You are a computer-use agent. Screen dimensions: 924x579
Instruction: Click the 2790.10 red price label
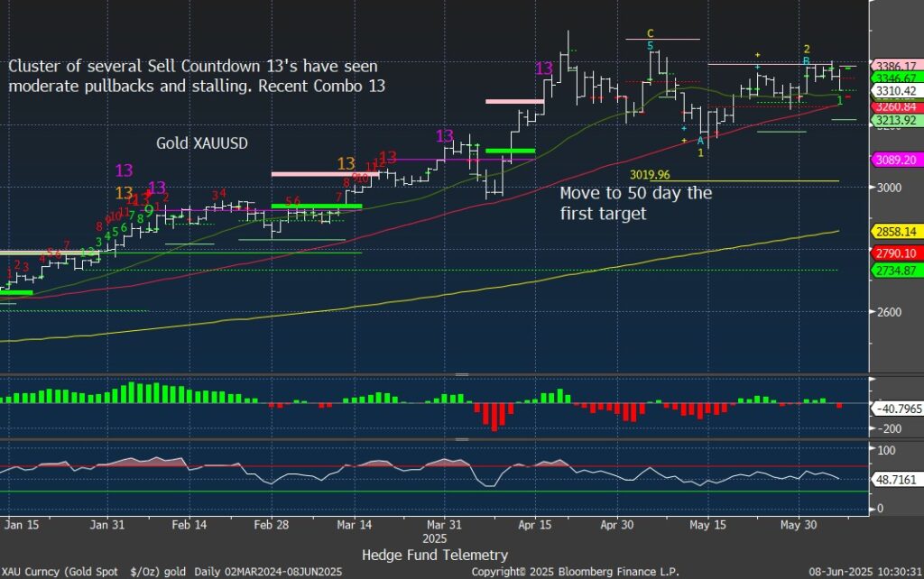click(x=896, y=253)
